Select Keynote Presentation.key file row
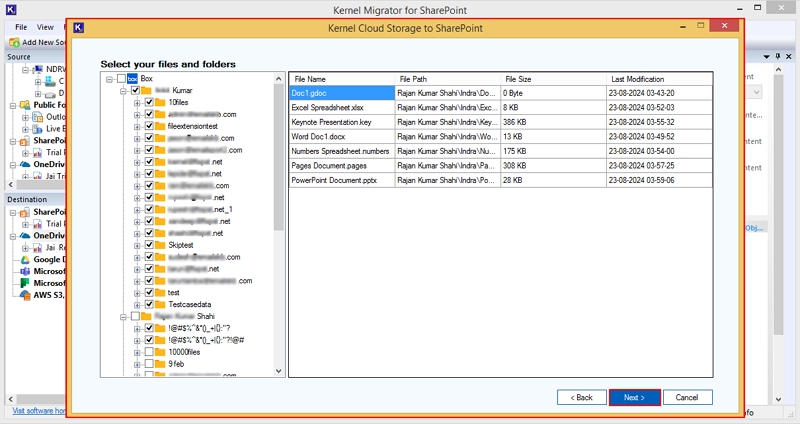Image resolution: width=800 pixels, height=424 pixels. click(501, 122)
